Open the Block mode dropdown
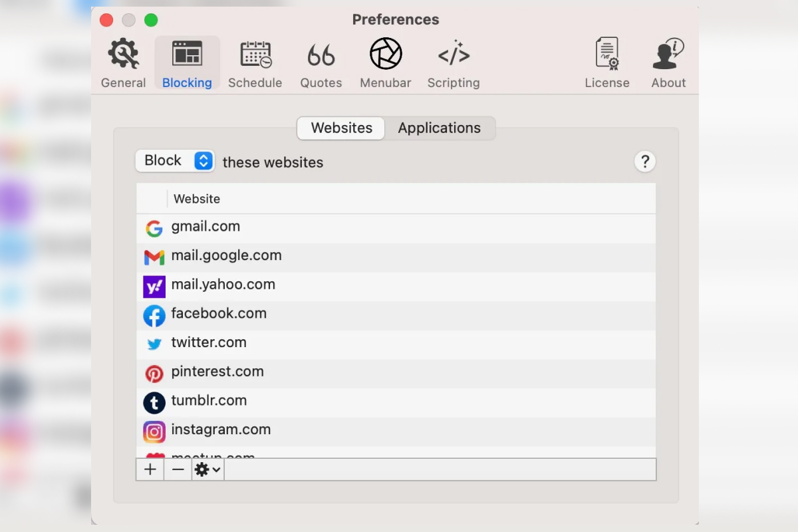 [x=175, y=161]
